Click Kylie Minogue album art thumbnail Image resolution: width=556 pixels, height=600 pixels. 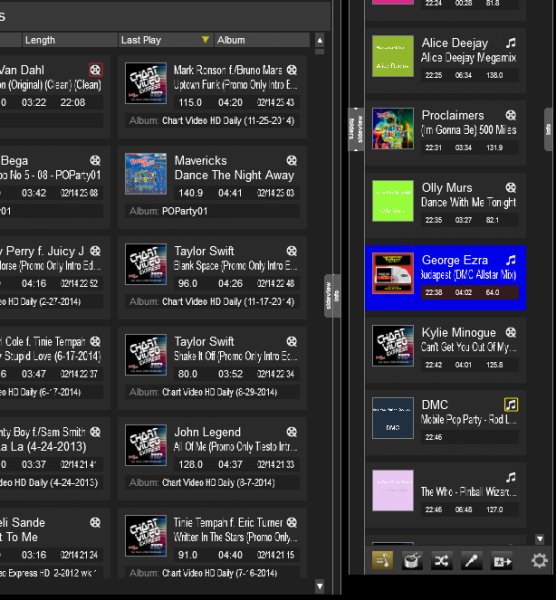pos(393,346)
